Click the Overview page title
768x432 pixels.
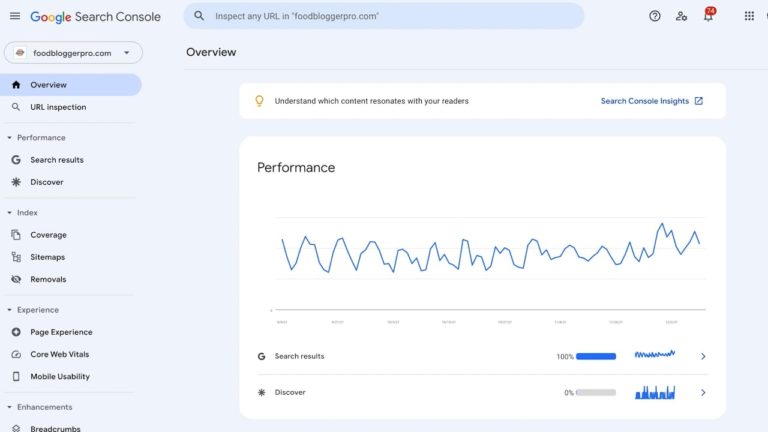coord(211,52)
